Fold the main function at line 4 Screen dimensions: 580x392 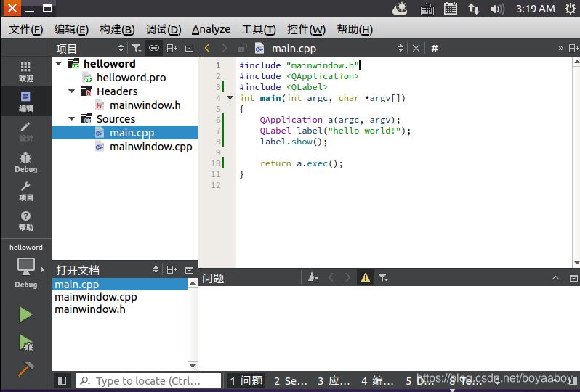pyautogui.click(x=230, y=98)
